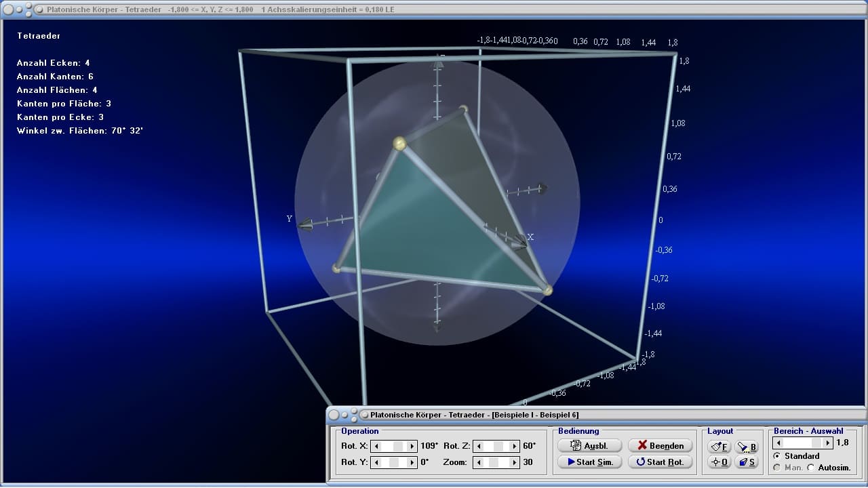
Task: Click the Zoom value 30
Action: pos(528,462)
